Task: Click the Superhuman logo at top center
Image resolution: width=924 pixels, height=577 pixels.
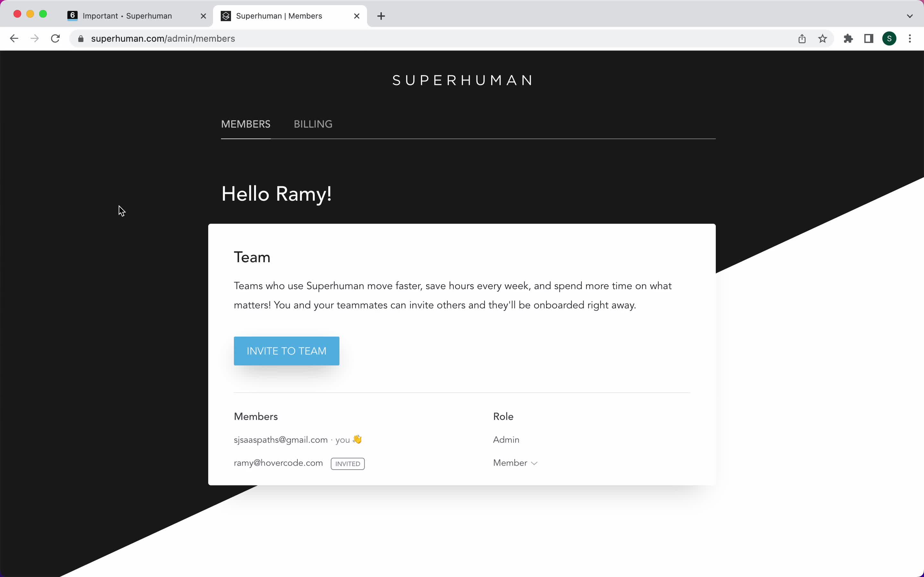Action: point(462,80)
